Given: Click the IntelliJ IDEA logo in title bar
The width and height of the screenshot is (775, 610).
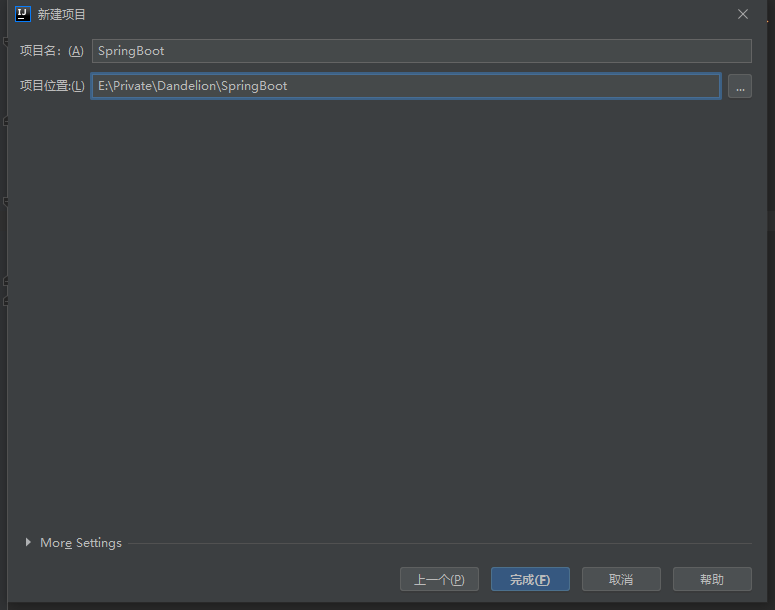Looking at the screenshot, I should tap(23, 14).
